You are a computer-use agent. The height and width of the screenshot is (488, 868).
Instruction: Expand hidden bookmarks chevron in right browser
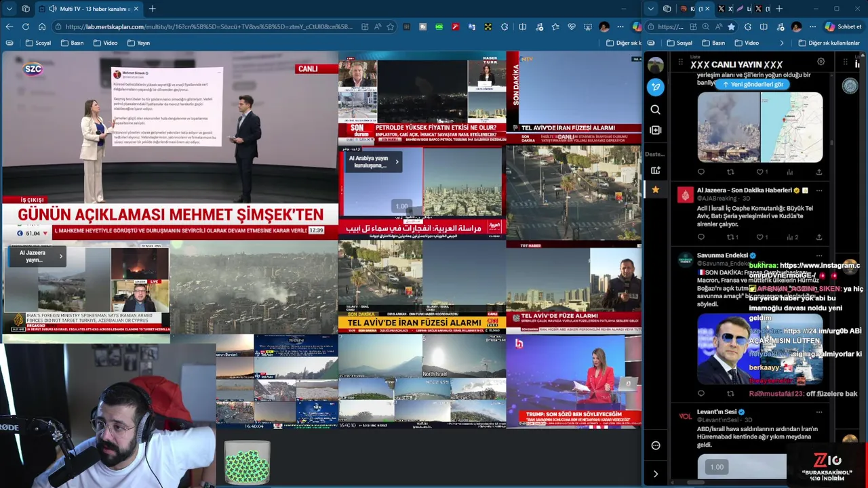781,43
